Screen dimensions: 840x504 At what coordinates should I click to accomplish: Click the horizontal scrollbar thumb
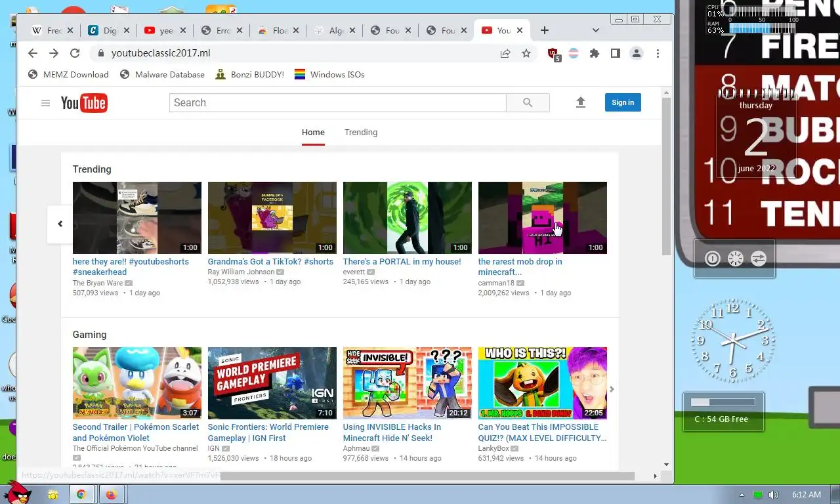428,476
